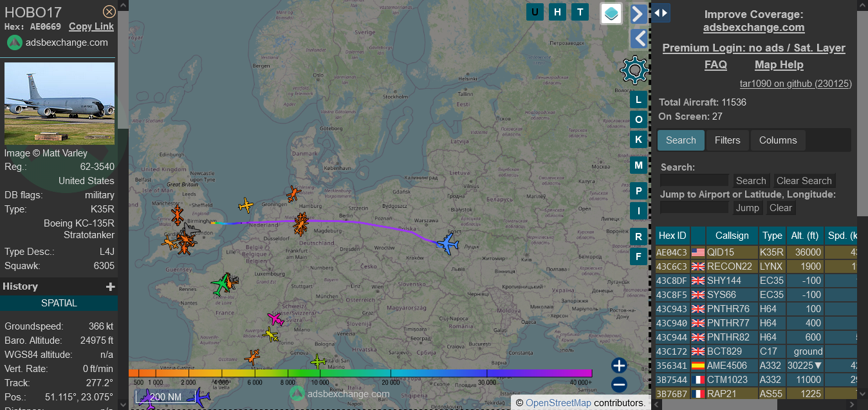Screen dimensions: 868x410
Task: Select the RECON22 row in aircraft table
Action: [x=756, y=266]
